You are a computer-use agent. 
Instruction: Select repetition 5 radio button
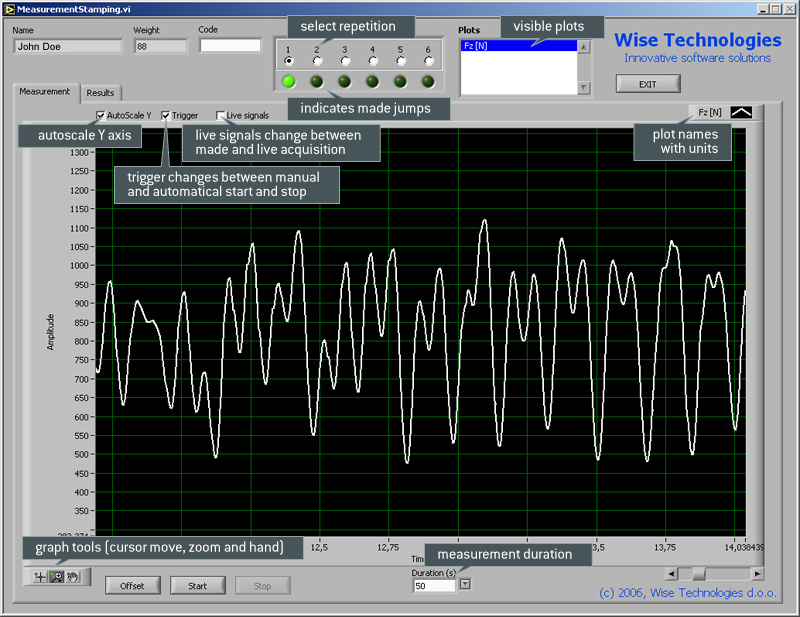tap(401, 61)
